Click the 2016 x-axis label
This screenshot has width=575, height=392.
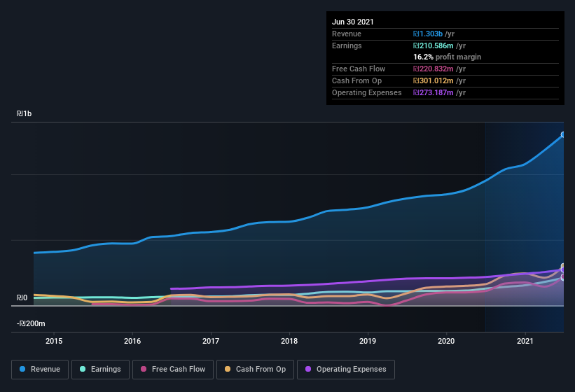coord(132,341)
